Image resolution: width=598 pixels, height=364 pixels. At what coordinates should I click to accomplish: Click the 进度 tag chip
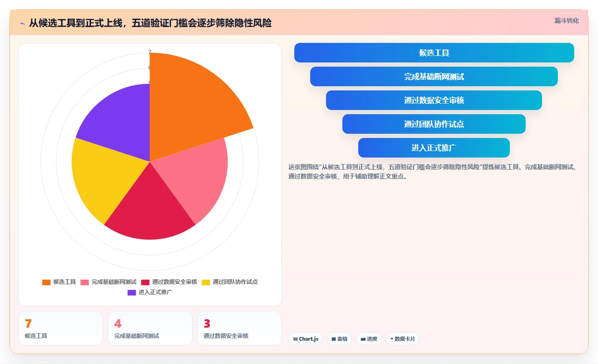pos(369,339)
